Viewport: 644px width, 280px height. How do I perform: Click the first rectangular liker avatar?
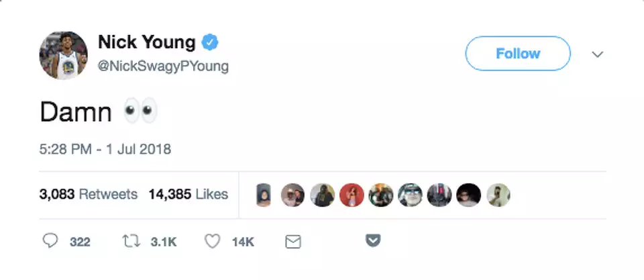click(264, 195)
